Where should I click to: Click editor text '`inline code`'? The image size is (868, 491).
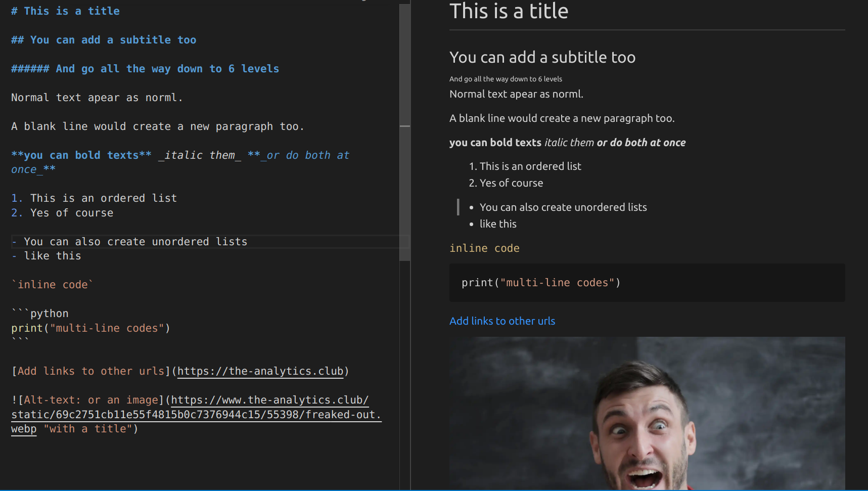tap(53, 285)
